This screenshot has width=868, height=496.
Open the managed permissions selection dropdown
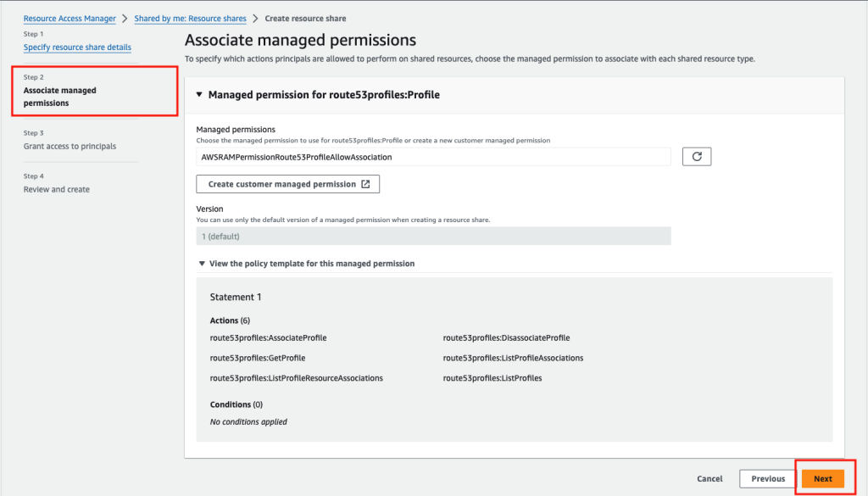(x=432, y=156)
